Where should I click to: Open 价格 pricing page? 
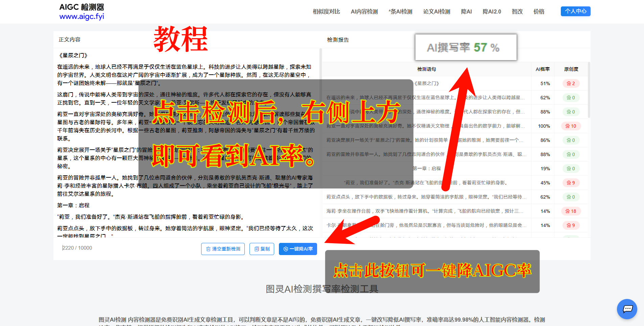tap(539, 11)
